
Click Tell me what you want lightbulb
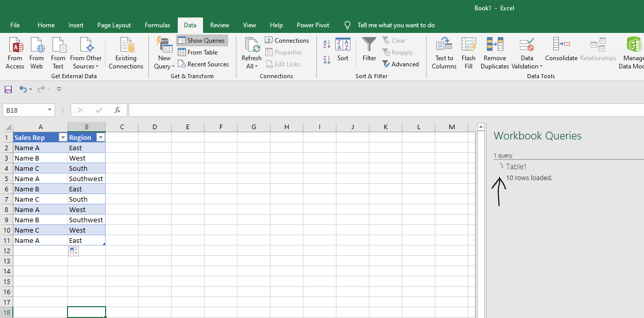point(348,25)
